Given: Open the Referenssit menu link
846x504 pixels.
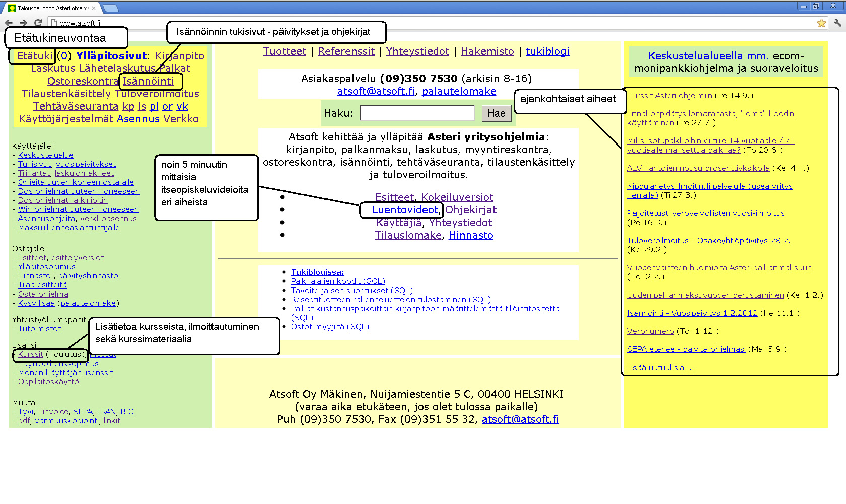Looking at the screenshot, I should (346, 51).
